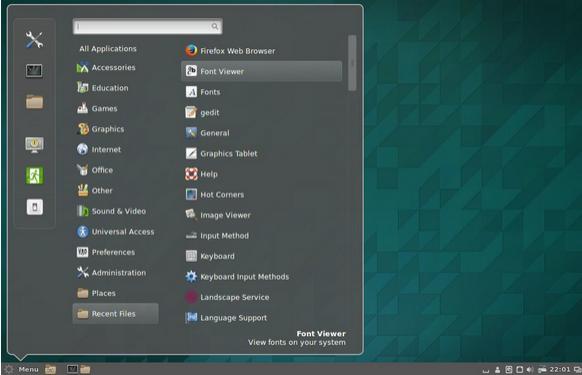Open the Education category

click(116, 88)
